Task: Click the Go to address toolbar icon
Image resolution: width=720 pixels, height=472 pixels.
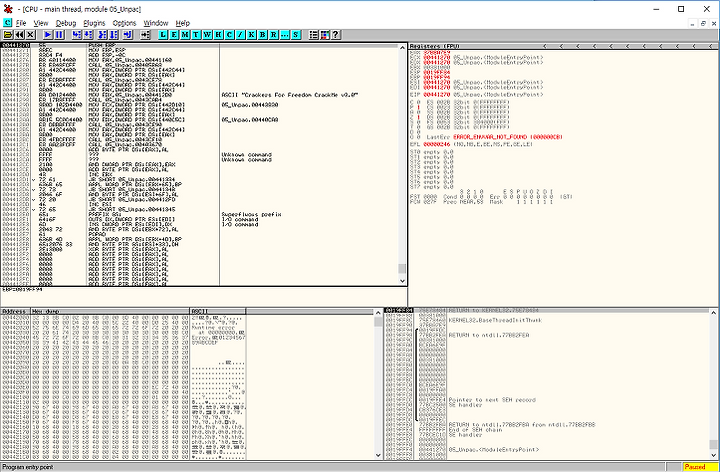Action: pos(146,34)
